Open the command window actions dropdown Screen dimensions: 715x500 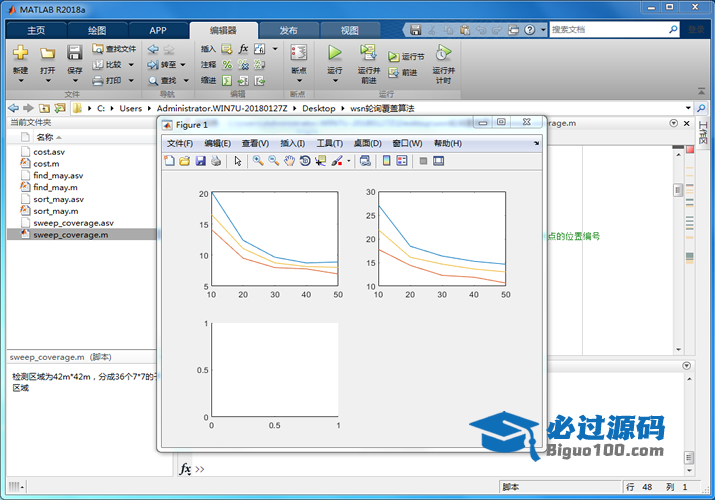tap(687, 366)
